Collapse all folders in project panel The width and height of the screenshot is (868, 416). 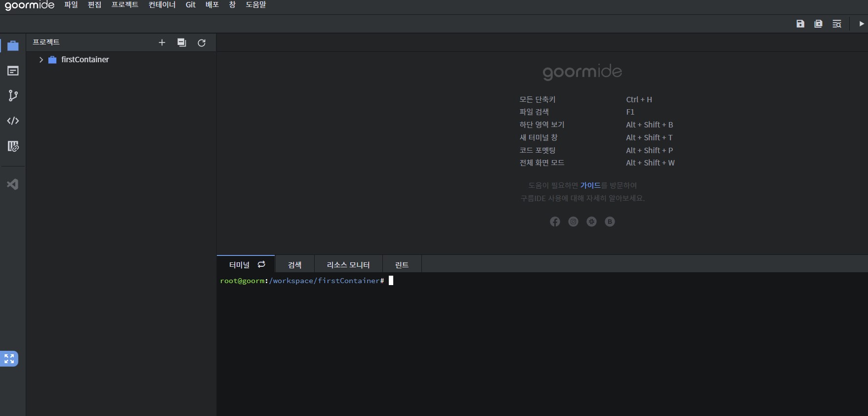point(182,42)
